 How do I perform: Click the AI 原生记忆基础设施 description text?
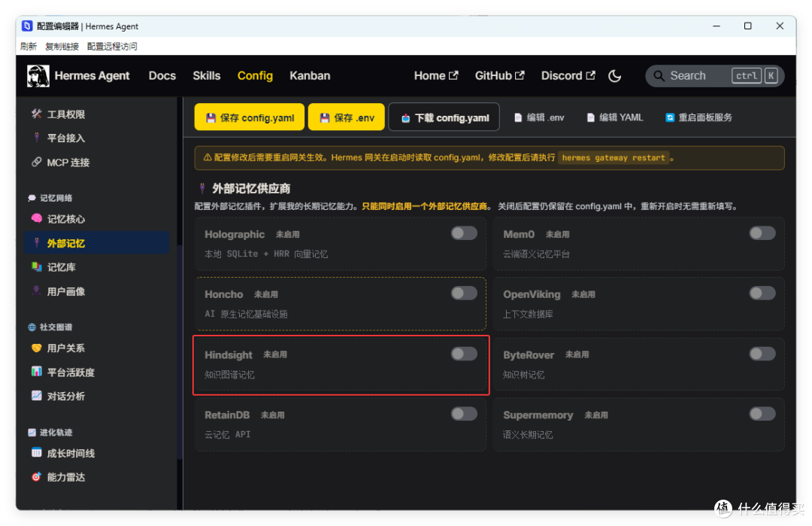[x=246, y=314]
